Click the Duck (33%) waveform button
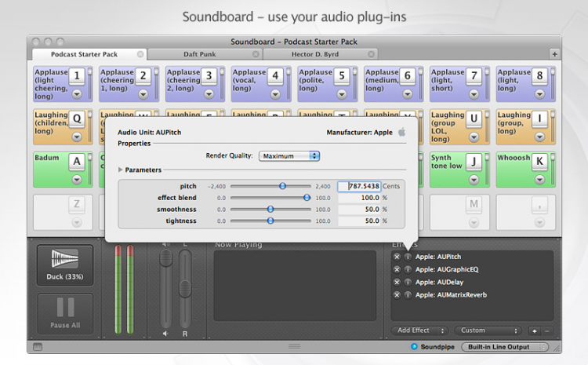This screenshot has height=365, width=588. point(64,265)
